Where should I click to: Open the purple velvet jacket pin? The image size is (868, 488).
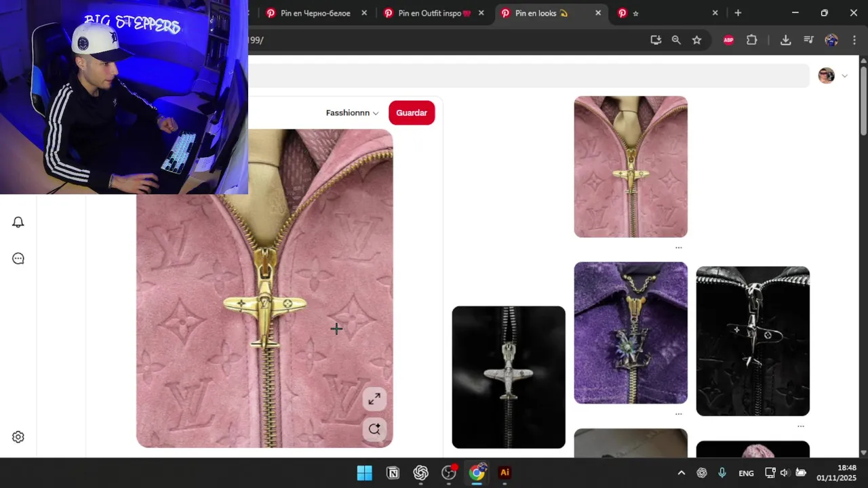pos(631,333)
